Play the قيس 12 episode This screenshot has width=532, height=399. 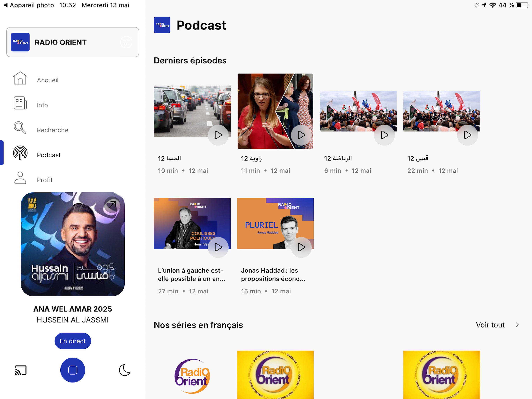[x=468, y=135]
